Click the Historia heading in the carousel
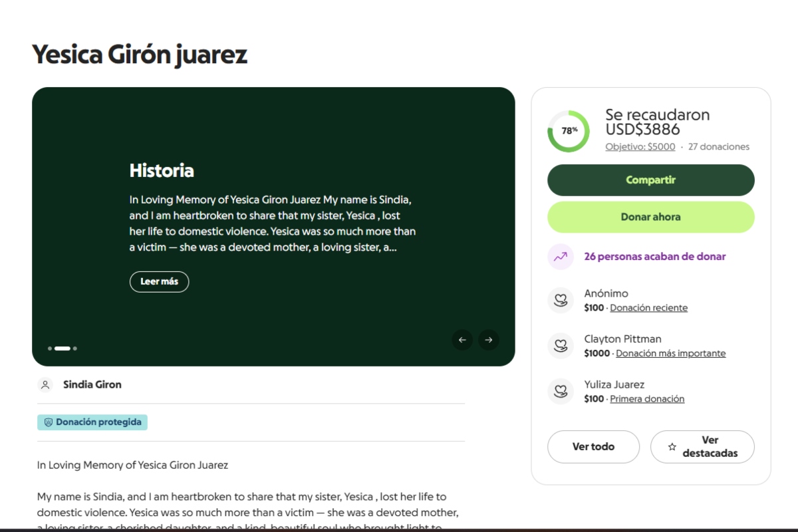Screen dimensions: 798x532 162,171
